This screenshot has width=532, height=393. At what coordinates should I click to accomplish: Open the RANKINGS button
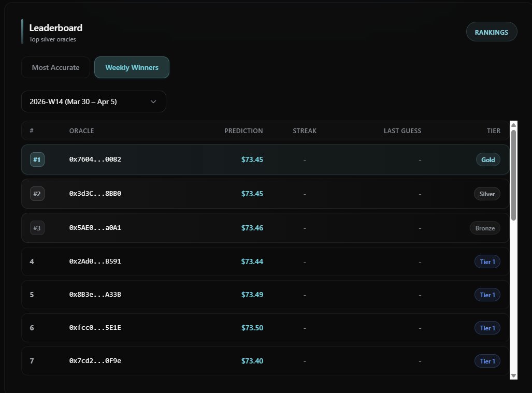click(x=492, y=32)
